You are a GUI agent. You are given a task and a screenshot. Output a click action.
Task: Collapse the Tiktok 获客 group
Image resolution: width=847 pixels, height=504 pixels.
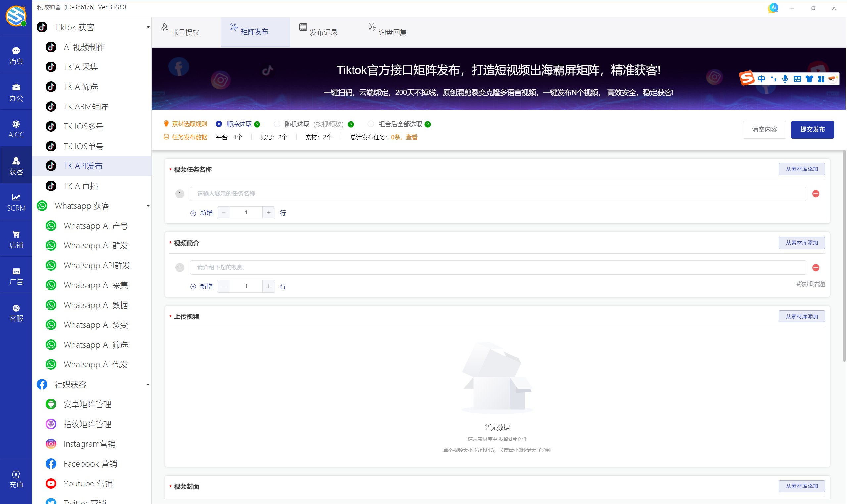(148, 27)
